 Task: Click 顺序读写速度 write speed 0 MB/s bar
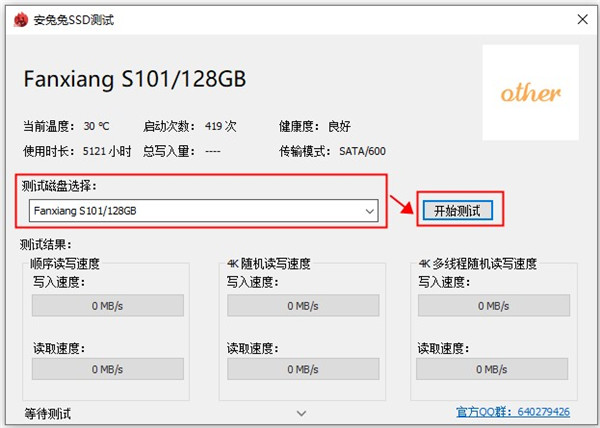[108, 305]
